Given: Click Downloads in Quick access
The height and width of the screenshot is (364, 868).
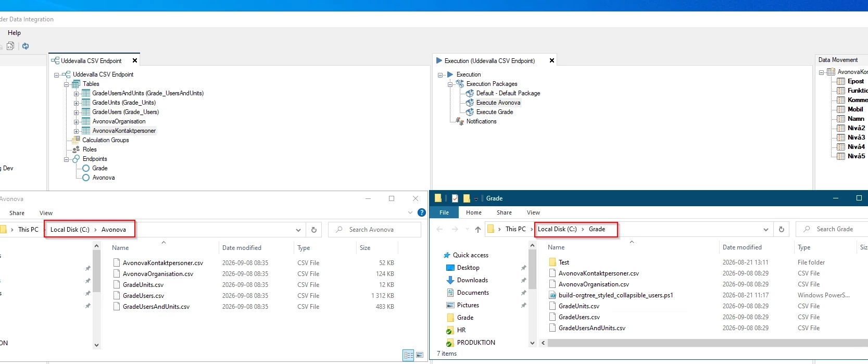Looking at the screenshot, I should [x=472, y=280].
